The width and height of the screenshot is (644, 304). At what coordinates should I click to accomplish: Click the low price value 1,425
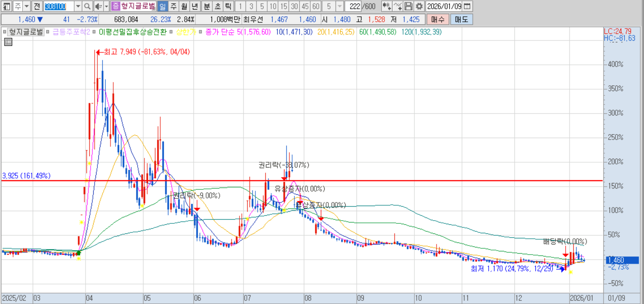coord(411,19)
